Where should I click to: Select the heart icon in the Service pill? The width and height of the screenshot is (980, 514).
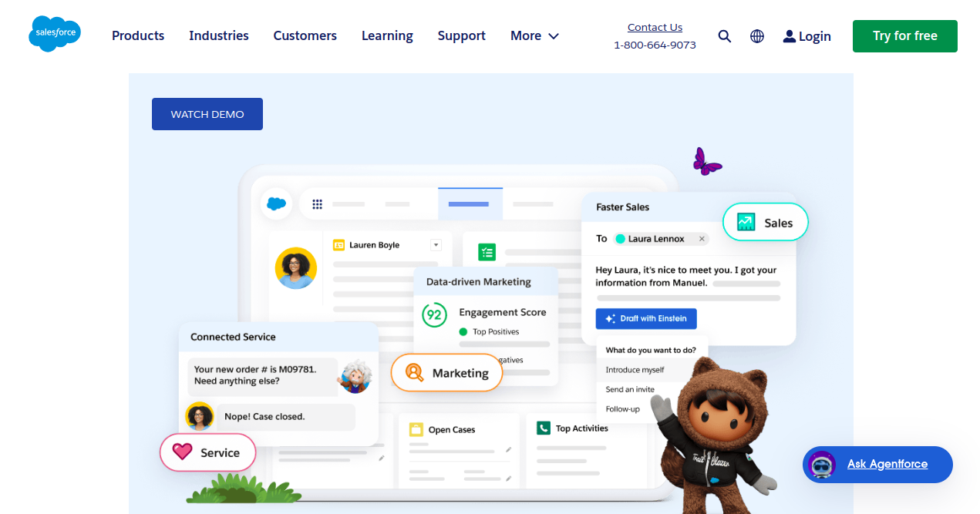coord(183,452)
